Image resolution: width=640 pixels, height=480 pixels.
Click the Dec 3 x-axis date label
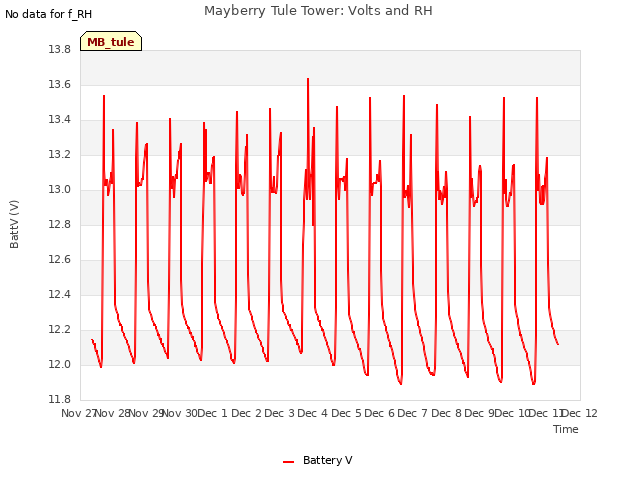[280, 413]
